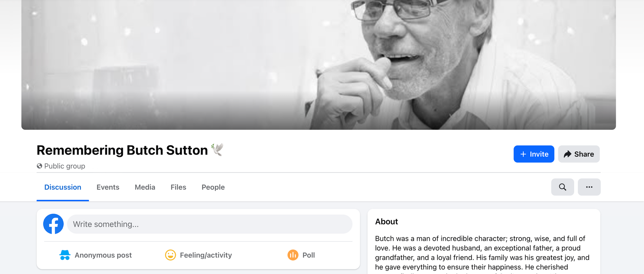The height and width of the screenshot is (274, 644).
Task: Open the three-dots more options menu
Action: coord(589,187)
